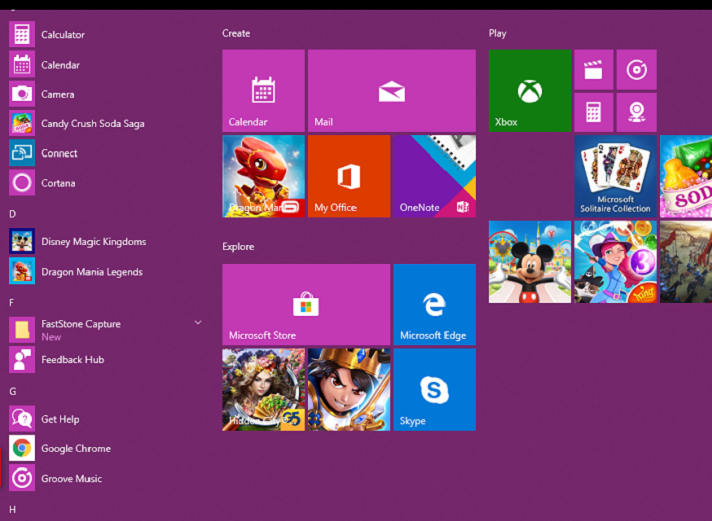The width and height of the screenshot is (712, 521).
Task: Open the Bubble Witch 3 tile
Action: click(x=615, y=262)
